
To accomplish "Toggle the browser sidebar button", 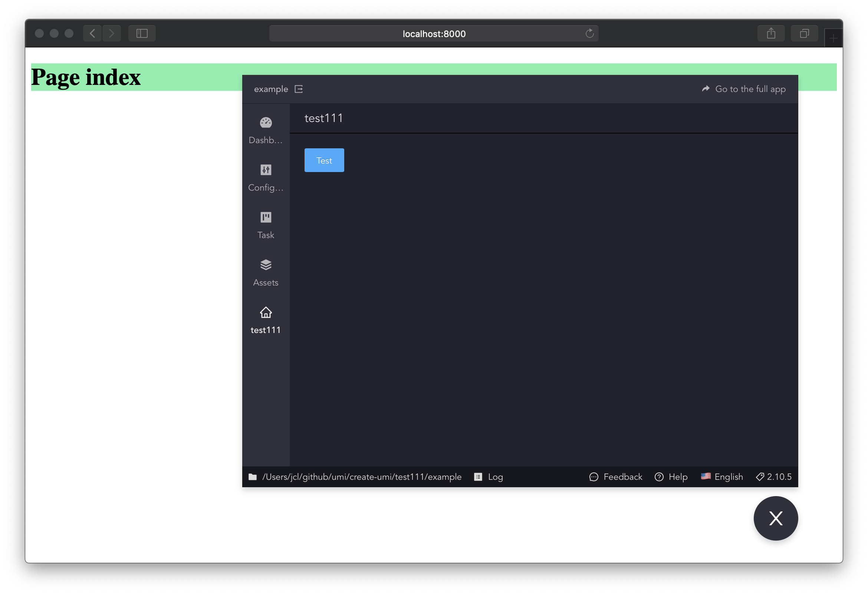I will coord(142,33).
